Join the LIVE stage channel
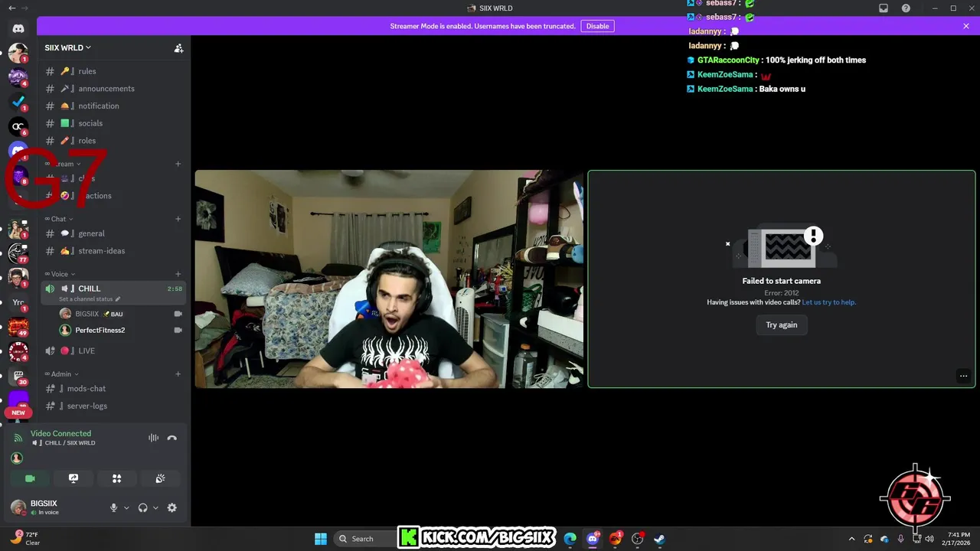980x551 pixels. coord(113,350)
